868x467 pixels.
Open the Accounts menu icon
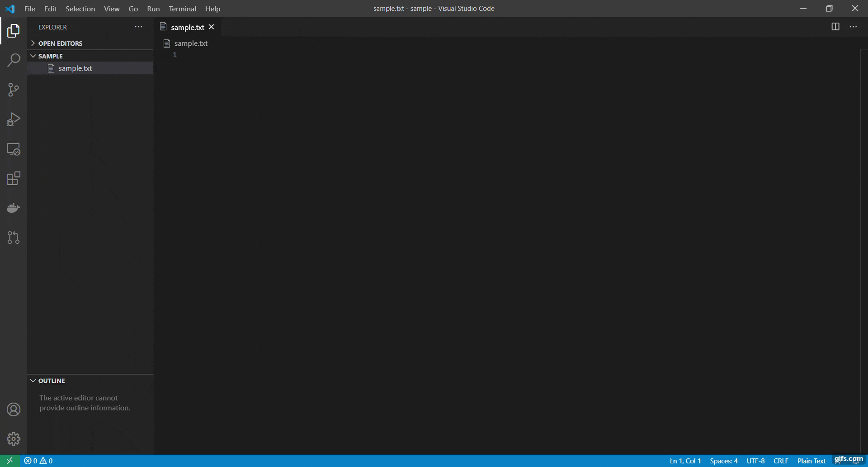[x=14, y=410]
